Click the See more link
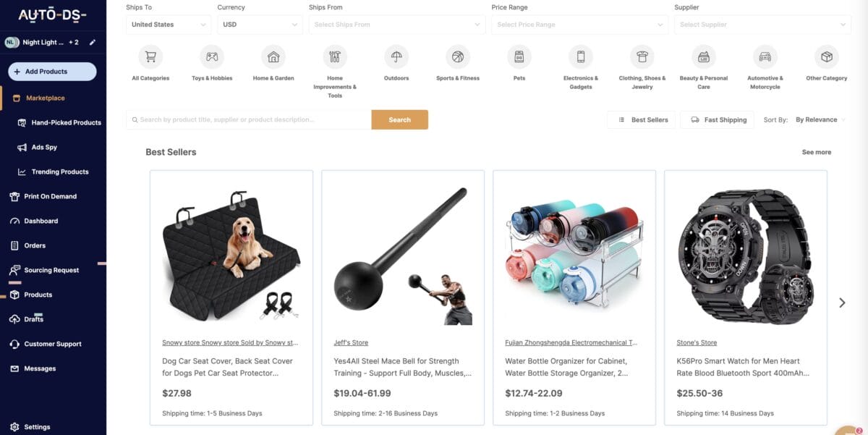868x435 pixels. pyautogui.click(x=817, y=152)
